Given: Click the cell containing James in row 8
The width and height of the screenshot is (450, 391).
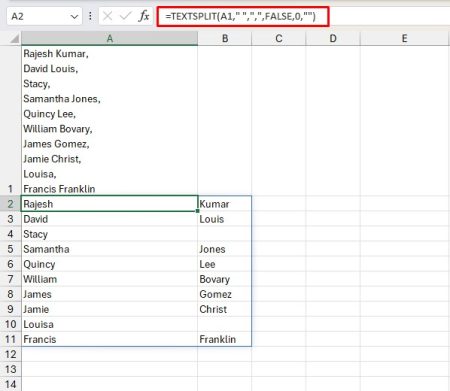Looking at the screenshot, I should click(x=109, y=294).
